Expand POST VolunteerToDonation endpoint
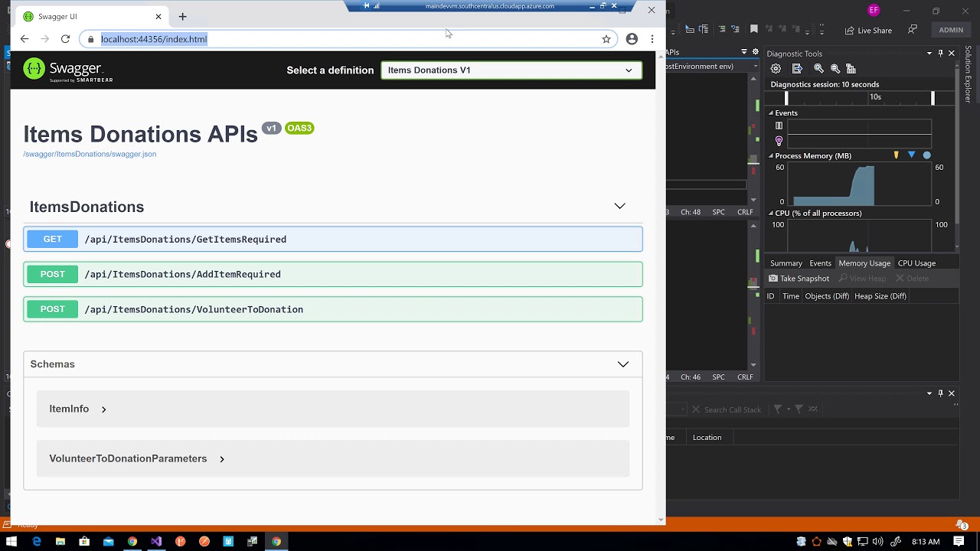 pyautogui.click(x=333, y=309)
